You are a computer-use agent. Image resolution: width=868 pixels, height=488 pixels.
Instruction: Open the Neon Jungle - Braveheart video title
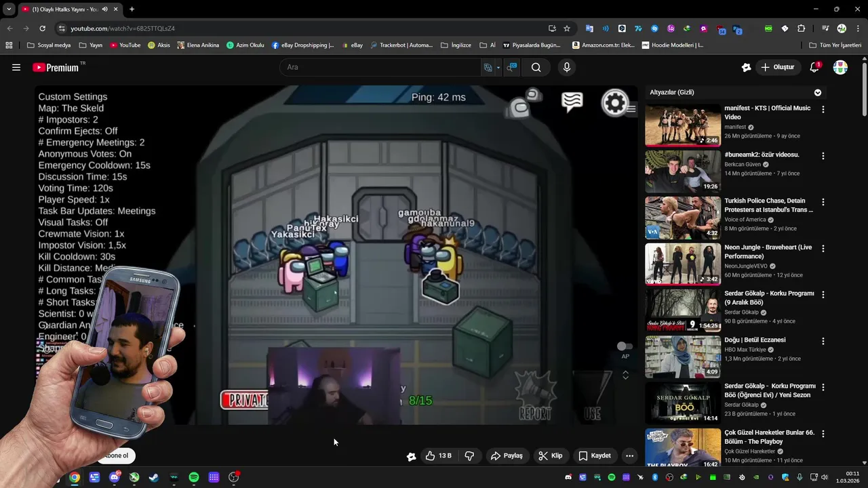click(768, 252)
